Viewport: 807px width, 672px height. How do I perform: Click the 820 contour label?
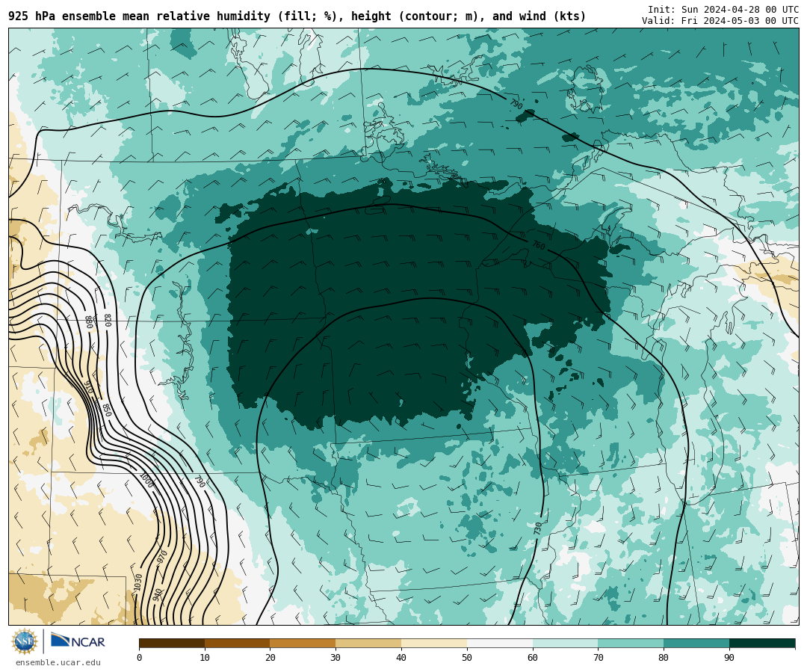(108, 320)
